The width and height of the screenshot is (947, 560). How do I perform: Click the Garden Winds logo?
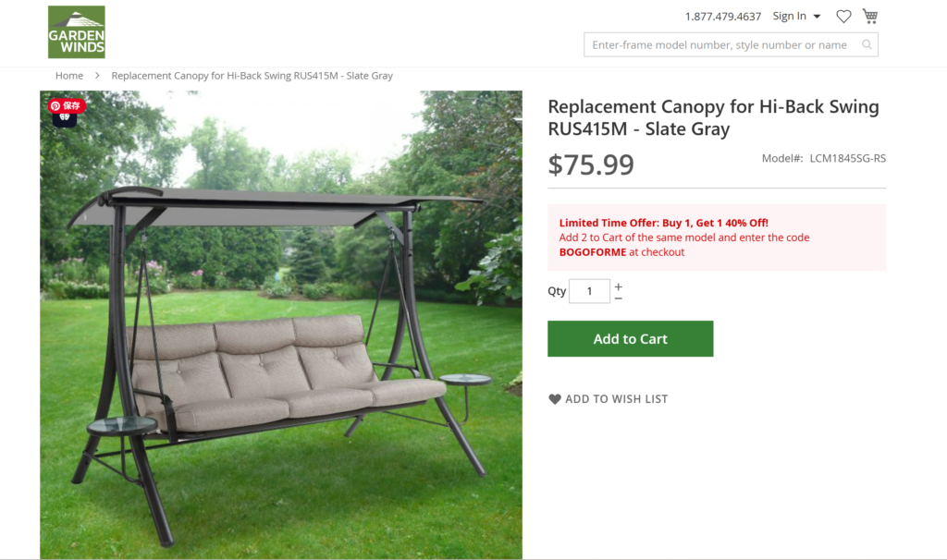coord(77,32)
